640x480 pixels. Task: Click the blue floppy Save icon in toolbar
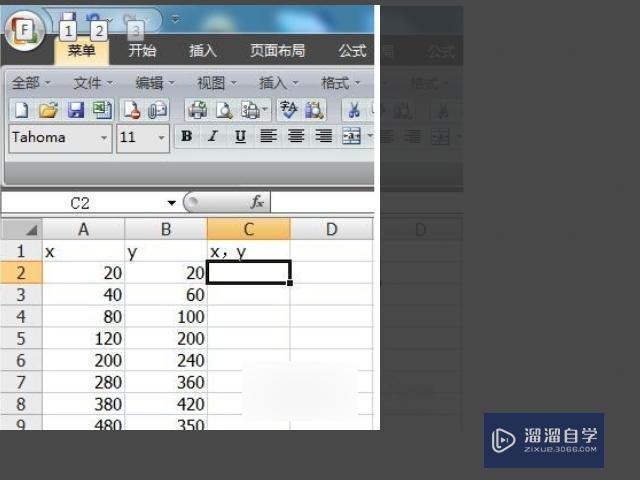pos(76,110)
